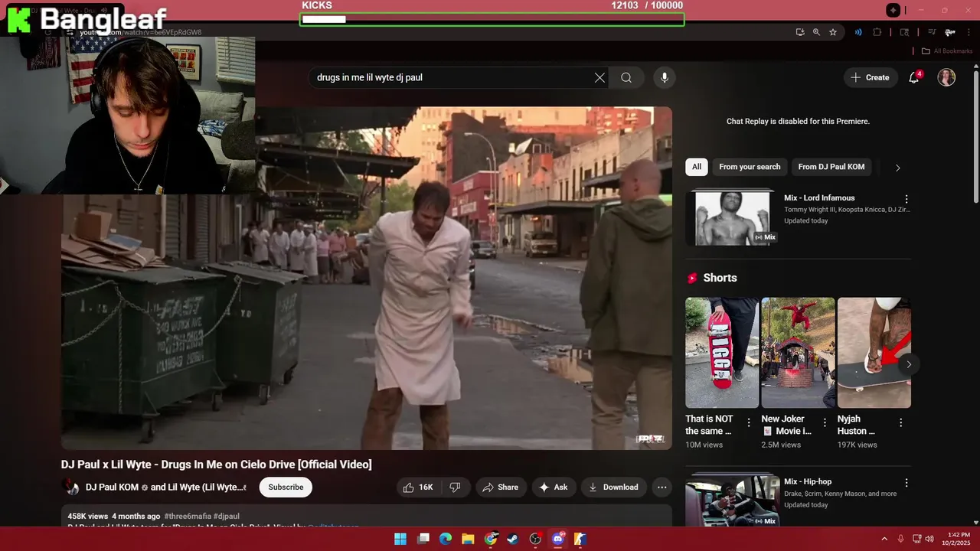Open the zoom magnifier icon in address bar
Screen dimensions: 980x551
click(816, 32)
